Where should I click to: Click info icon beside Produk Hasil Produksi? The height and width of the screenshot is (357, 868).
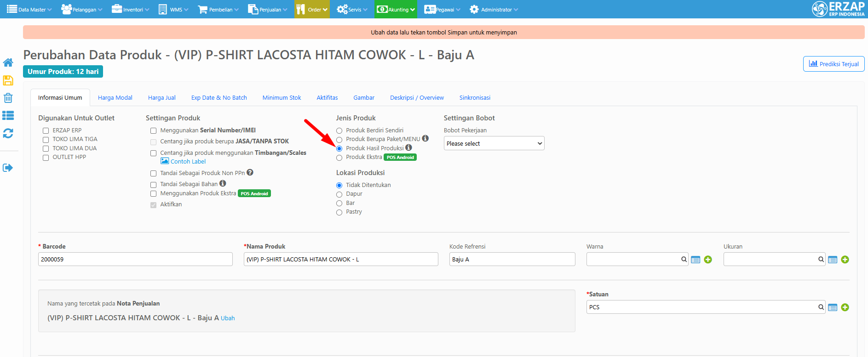tap(408, 147)
